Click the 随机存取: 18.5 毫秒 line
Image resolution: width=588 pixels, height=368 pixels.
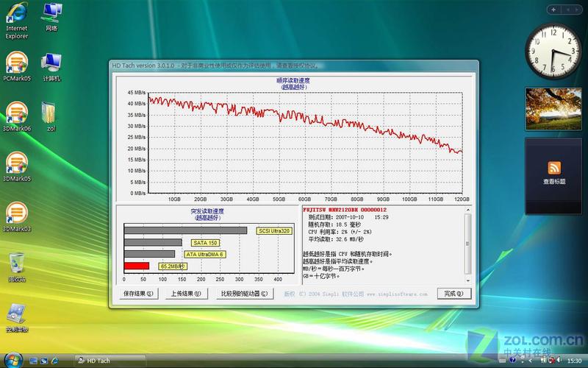pyautogui.click(x=334, y=224)
